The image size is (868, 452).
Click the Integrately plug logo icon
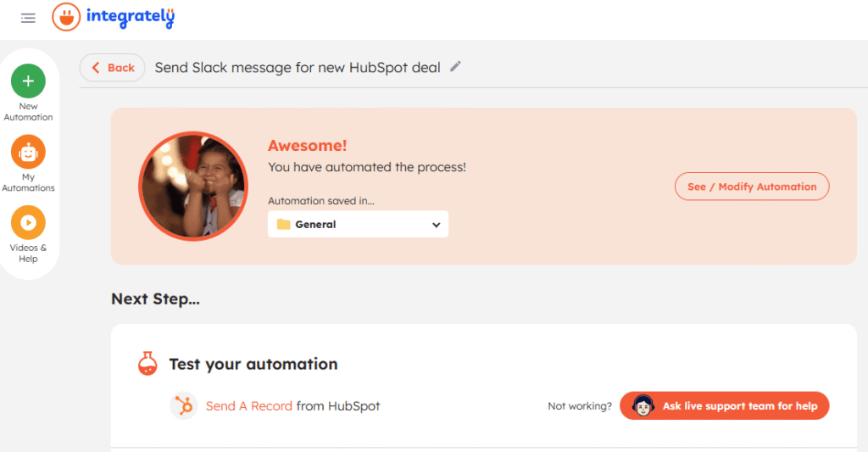(66, 17)
